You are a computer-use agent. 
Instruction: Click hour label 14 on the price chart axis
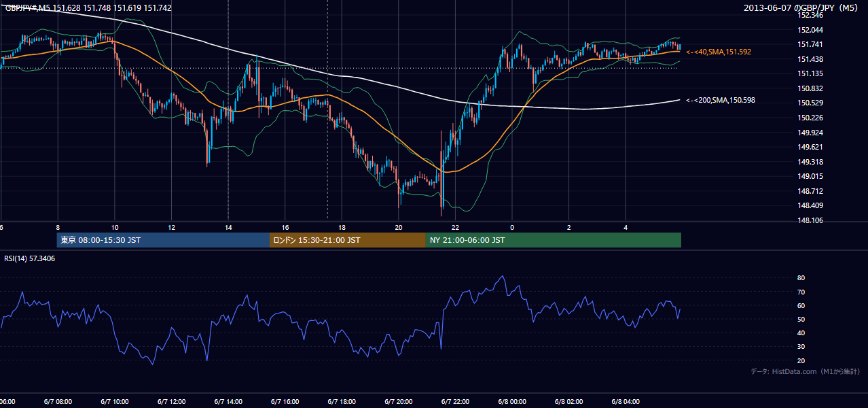228,228
